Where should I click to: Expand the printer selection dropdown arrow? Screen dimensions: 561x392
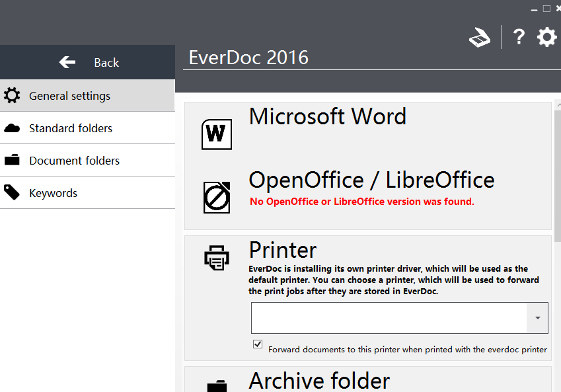pyautogui.click(x=537, y=318)
